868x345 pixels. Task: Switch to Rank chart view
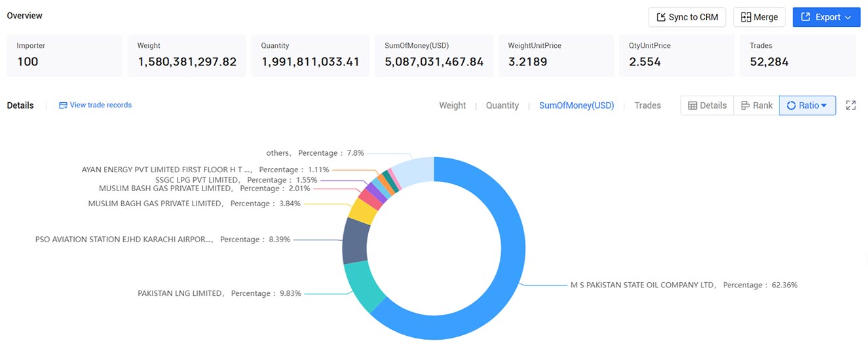(756, 105)
